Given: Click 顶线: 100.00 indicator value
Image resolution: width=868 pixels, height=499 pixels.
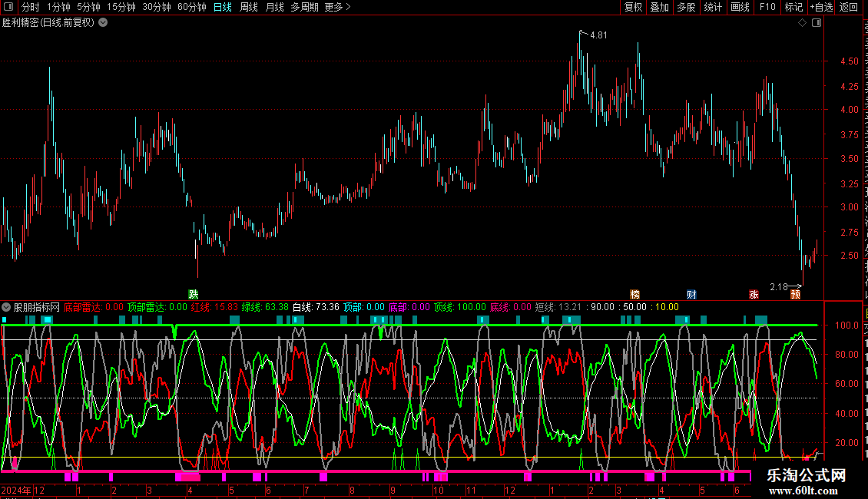Looking at the screenshot, I should point(460,307).
